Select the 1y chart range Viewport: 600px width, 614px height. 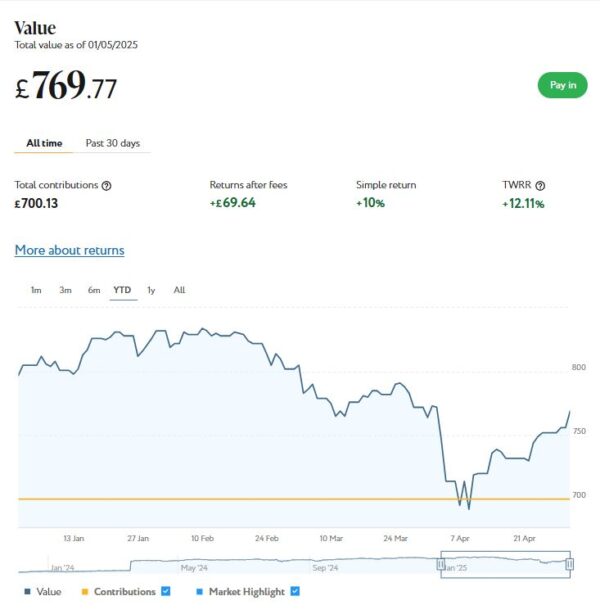point(151,290)
